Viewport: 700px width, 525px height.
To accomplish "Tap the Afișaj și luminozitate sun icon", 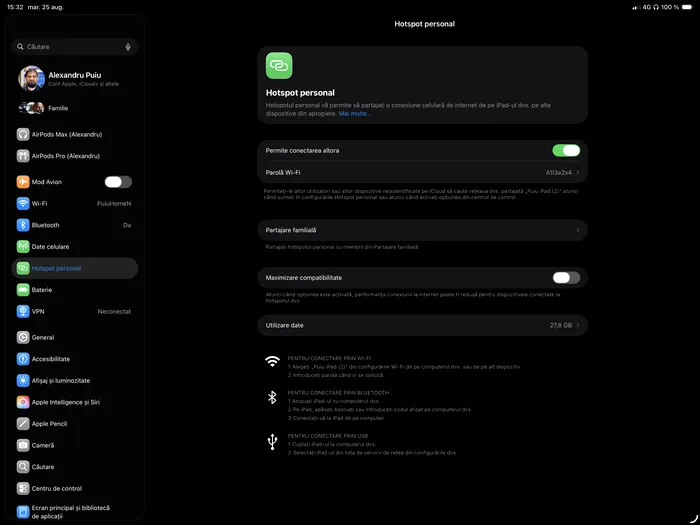I will 23,380.
